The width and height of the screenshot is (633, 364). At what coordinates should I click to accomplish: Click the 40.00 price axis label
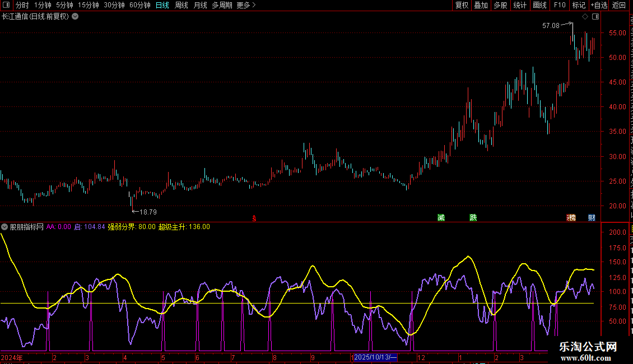click(618, 107)
